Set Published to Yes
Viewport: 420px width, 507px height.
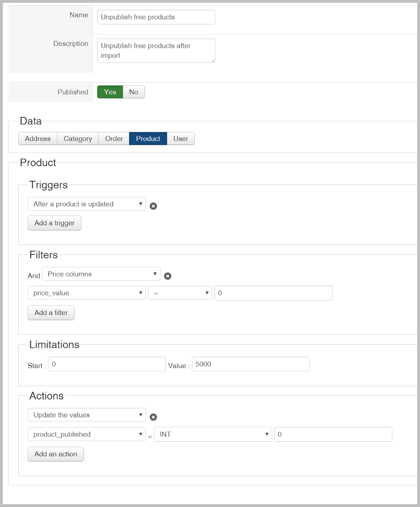coord(110,92)
